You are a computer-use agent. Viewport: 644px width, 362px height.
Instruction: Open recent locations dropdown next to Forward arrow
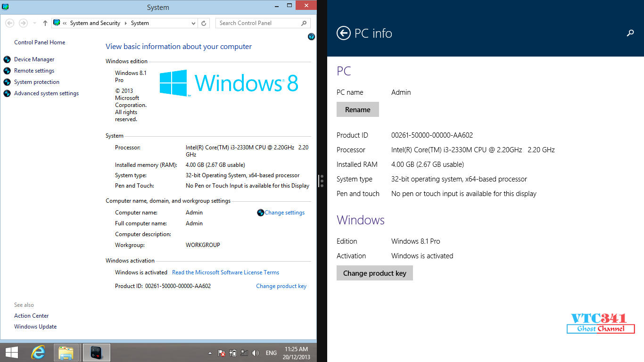pyautogui.click(x=34, y=23)
